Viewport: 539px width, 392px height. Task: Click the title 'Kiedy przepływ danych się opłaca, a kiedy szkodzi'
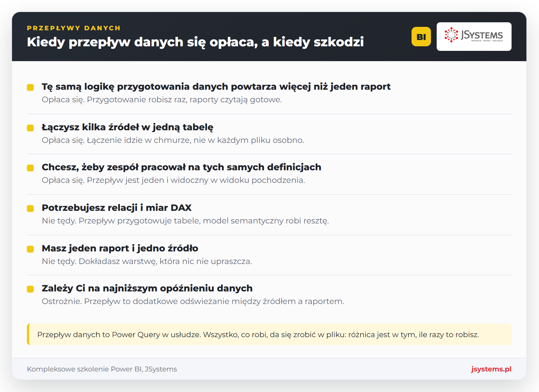195,42
